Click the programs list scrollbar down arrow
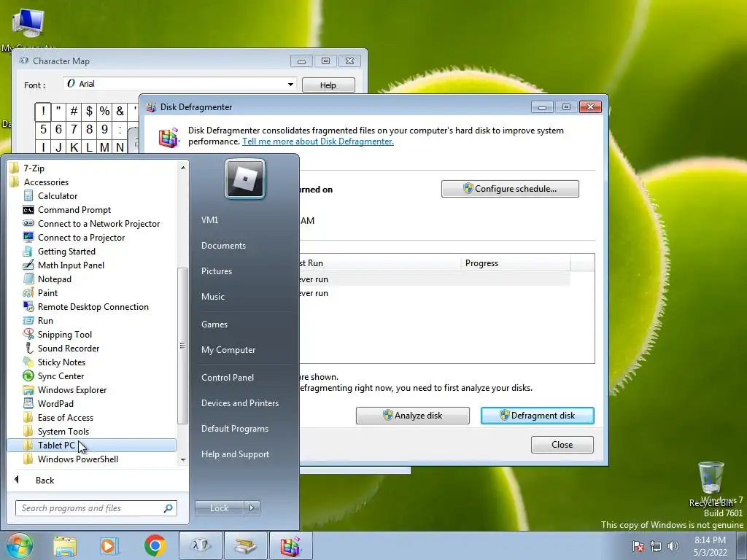747x560 pixels. (x=183, y=459)
